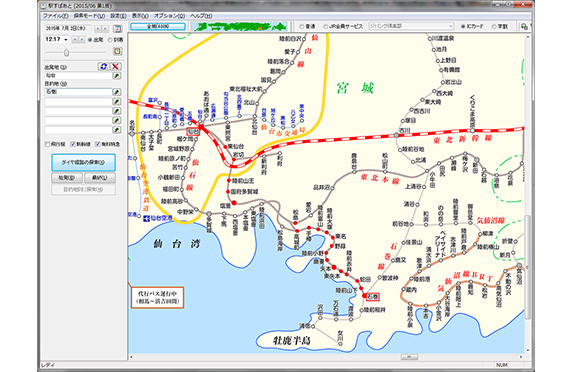The width and height of the screenshot is (570, 372).
Task: Click the 松島 station on the map
Action: 296,223
